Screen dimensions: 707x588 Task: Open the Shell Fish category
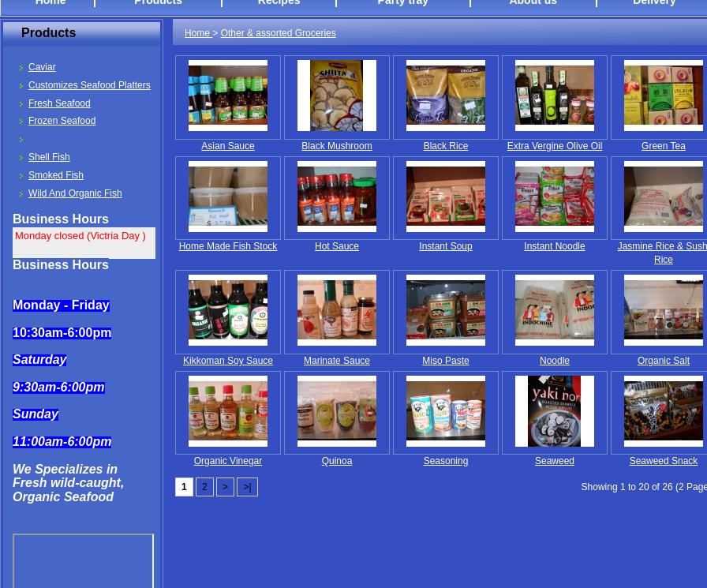click(x=49, y=157)
